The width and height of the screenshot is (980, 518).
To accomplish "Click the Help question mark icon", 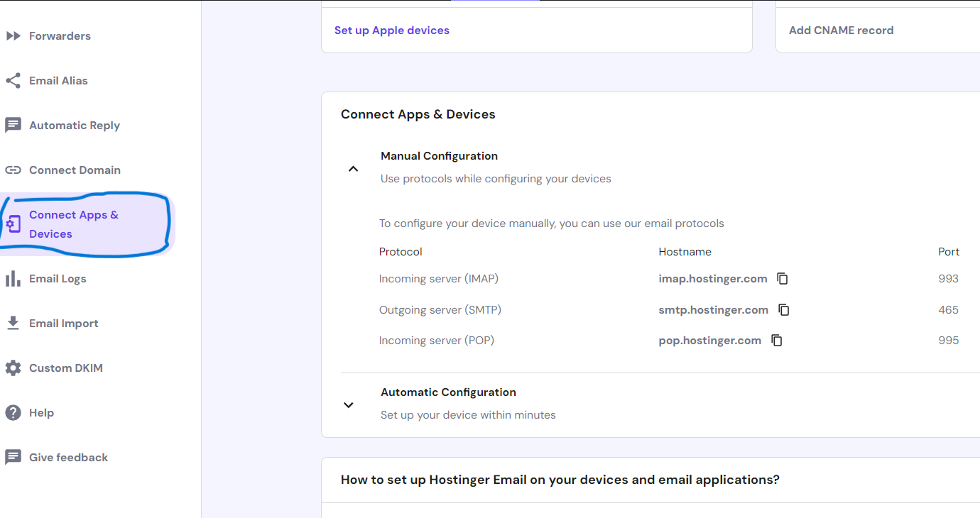I will tap(13, 413).
